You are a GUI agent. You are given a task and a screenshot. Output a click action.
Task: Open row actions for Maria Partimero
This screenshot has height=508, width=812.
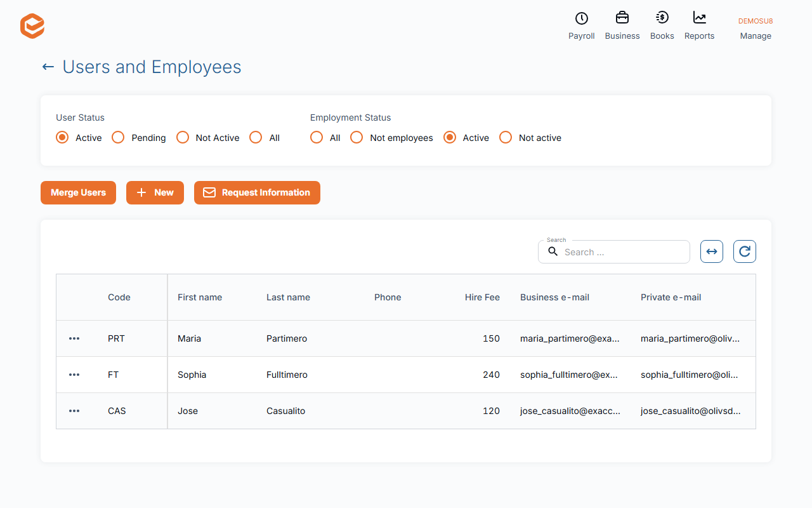click(x=74, y=338)
